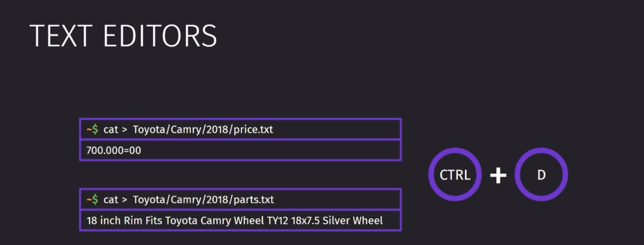Click the TEXT EDITORS slide title
Viewport: 644px width, 245px height.
123,36
